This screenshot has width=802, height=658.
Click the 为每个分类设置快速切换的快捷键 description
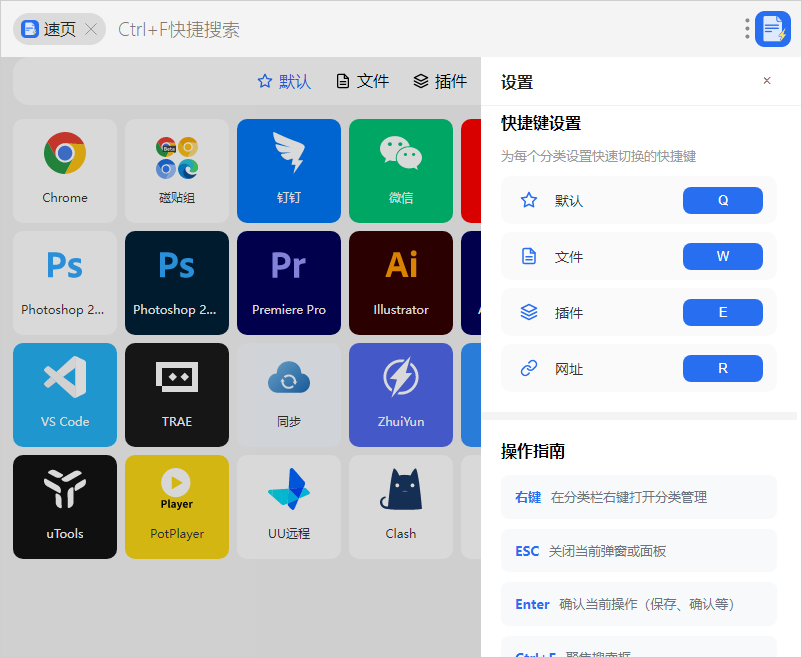point(598,156)
